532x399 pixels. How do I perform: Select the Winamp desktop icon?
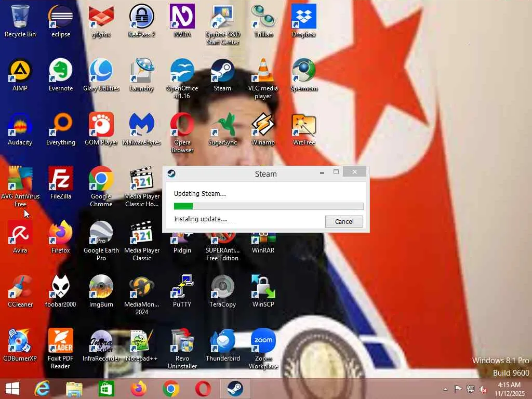point(263,129)
